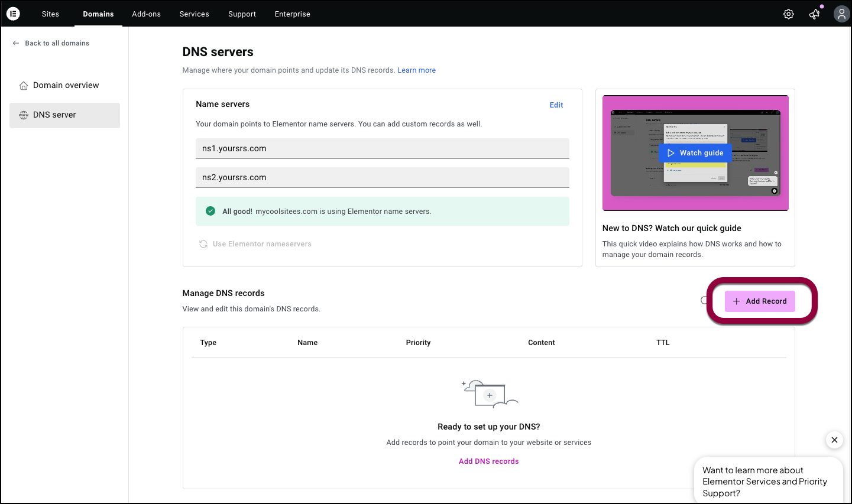Click Edit for name servers

(556, 105)
